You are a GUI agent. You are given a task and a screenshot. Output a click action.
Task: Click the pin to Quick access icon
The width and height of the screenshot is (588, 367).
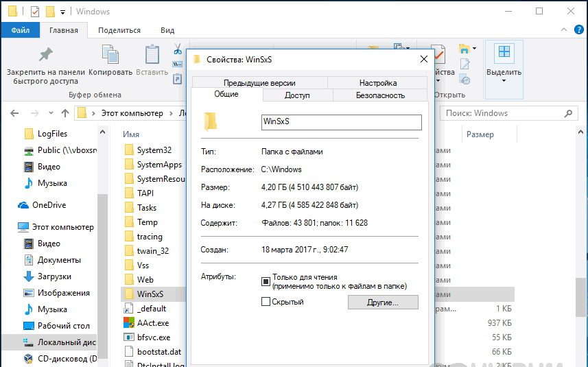point(46,55)
